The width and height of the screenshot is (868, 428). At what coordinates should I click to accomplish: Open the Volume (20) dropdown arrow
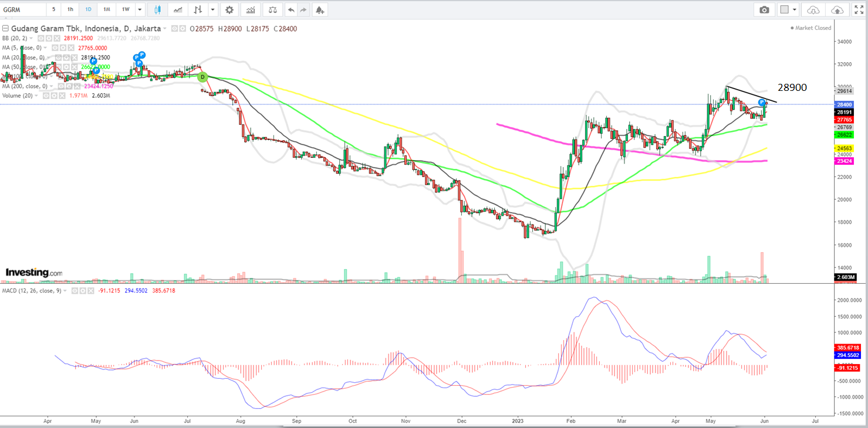tap(36, 96)
